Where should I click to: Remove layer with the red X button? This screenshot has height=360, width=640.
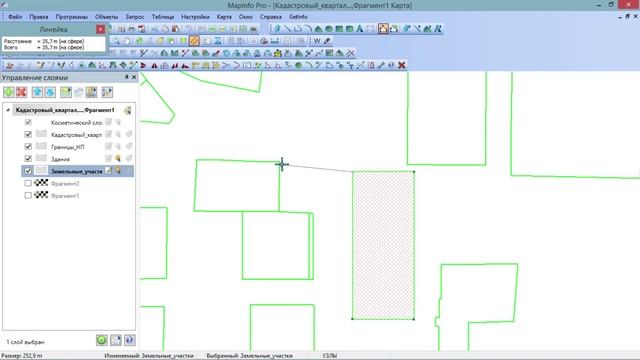22,92
